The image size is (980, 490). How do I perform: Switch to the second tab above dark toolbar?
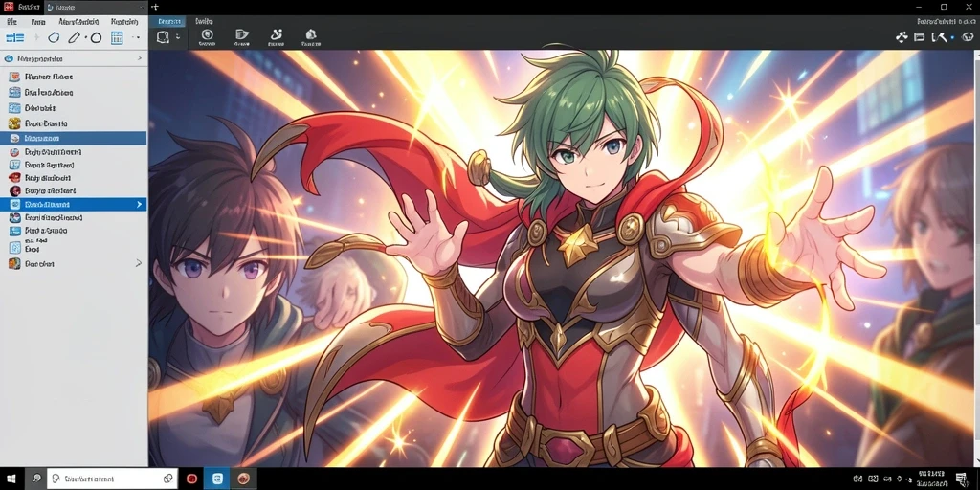tap(204, 21)
